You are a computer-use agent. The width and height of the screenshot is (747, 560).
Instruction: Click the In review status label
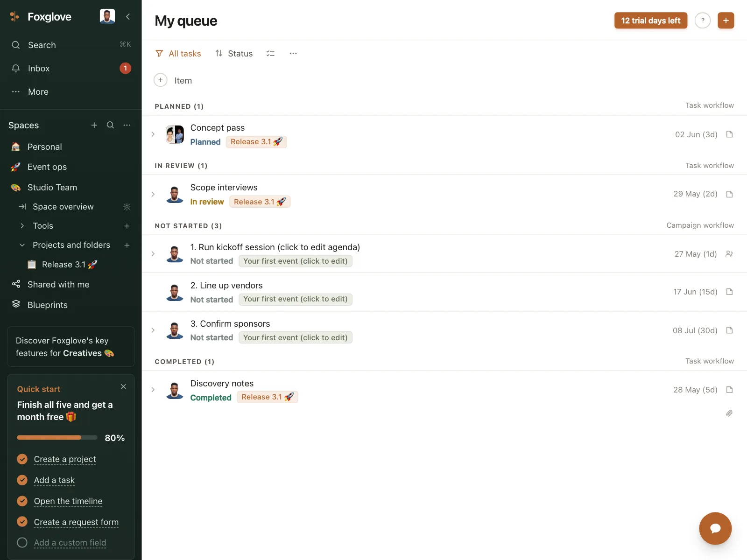(207, 202)
